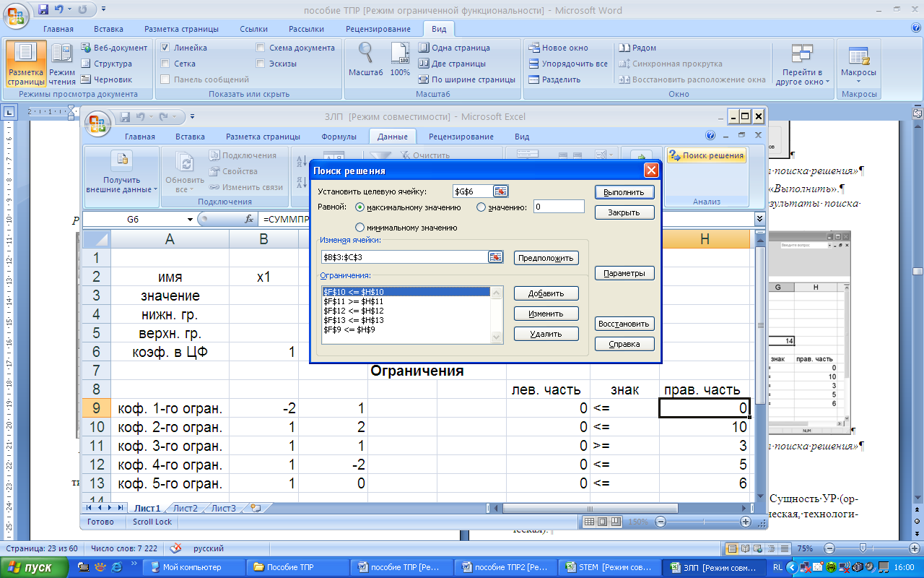Choose Черновик view in Word
Screen dimensions: 924x578
(x=106, y=79)
